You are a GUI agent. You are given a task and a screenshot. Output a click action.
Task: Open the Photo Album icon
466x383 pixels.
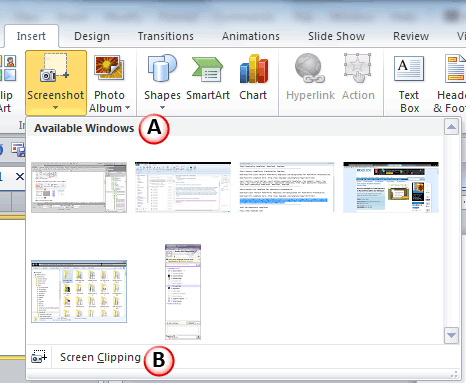coord(109,68)
